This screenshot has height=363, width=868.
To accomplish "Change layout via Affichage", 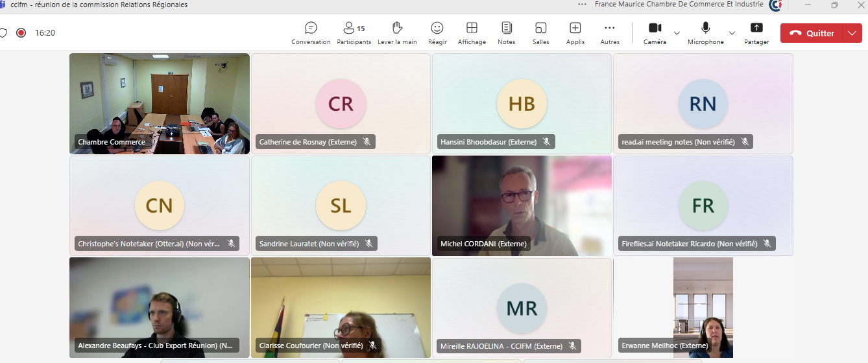I will pyautogui.click(x=472, y=33).
